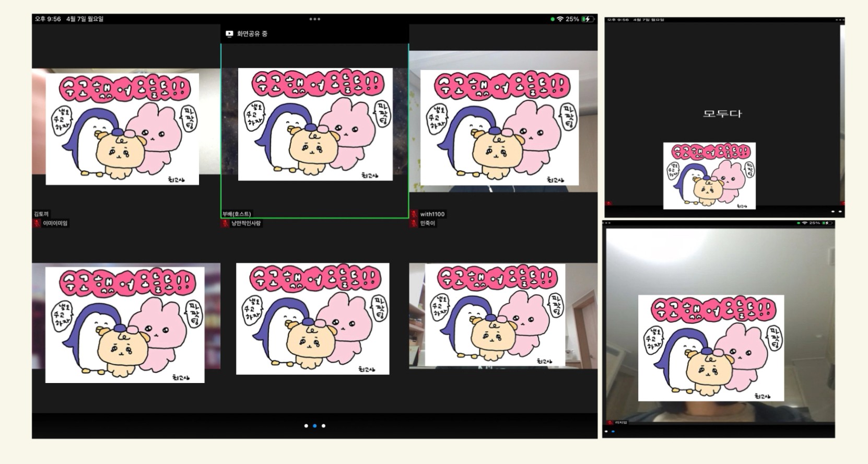
Task: Tap the shared cartoon image below 모두다
Action: click(x=709, y=176)
